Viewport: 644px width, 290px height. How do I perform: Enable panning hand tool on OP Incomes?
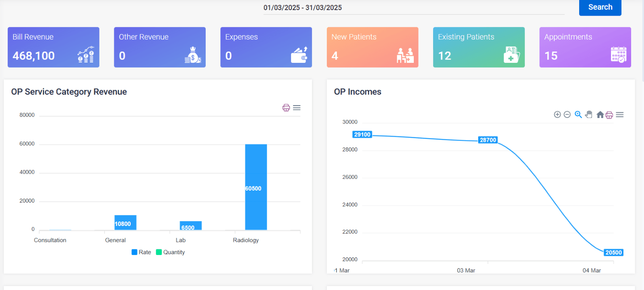coord(589,115)
